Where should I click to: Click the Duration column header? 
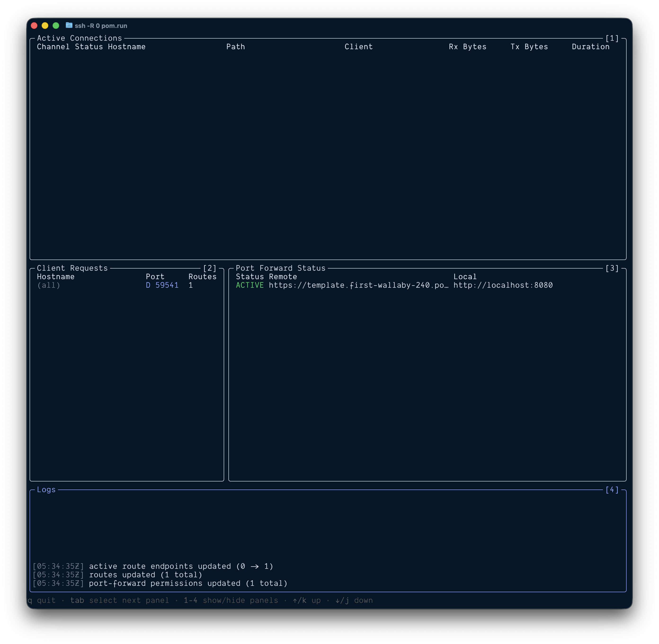pos(591,47)
